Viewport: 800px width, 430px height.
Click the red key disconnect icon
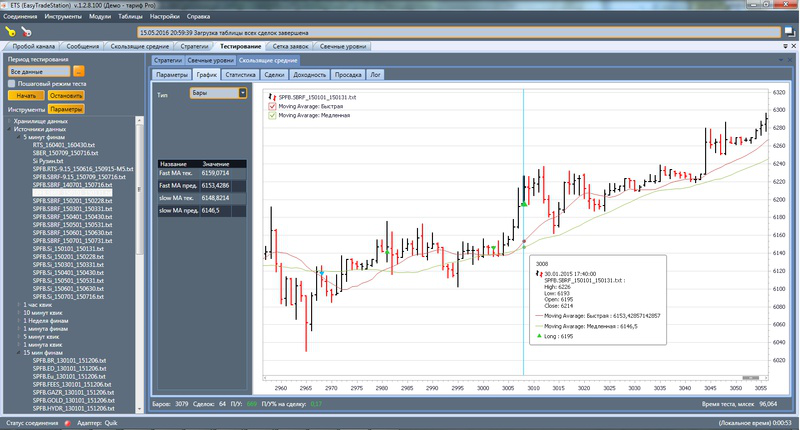tap(25, 32)
